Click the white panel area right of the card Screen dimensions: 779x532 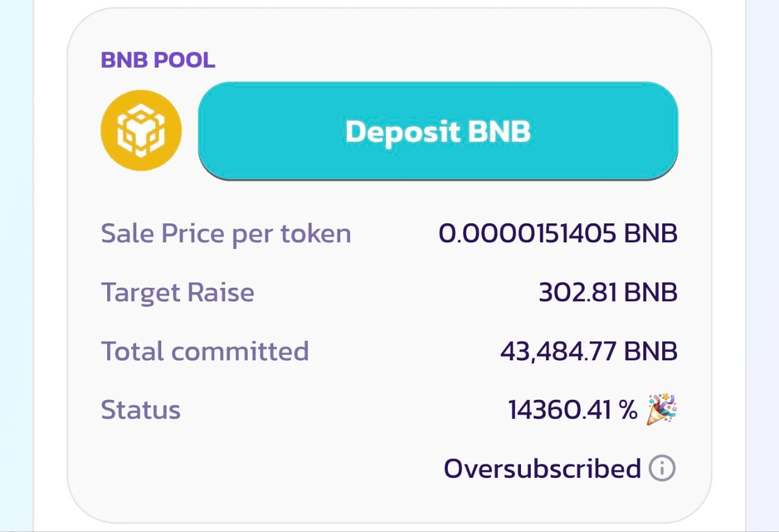click(728, 266)
